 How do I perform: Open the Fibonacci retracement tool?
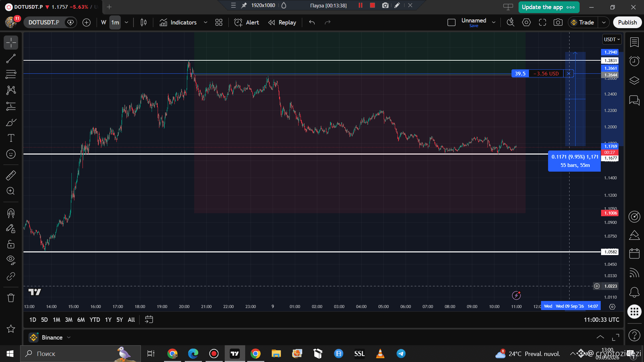11,74
